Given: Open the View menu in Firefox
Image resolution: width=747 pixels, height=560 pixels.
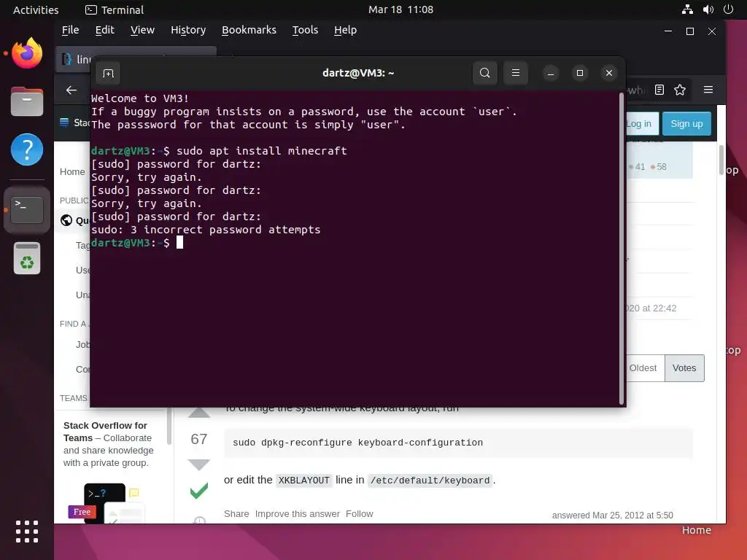Looking at the screenshot, I should tap(142, 30).
